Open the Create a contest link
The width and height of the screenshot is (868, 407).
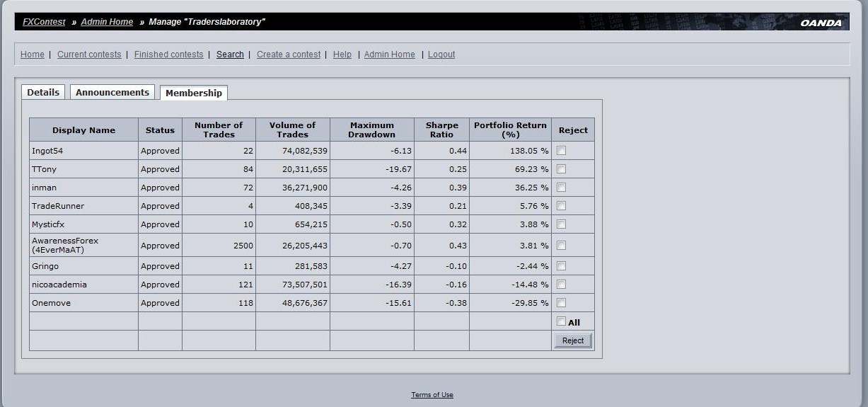pyautogui.click(x=289, y=55)
